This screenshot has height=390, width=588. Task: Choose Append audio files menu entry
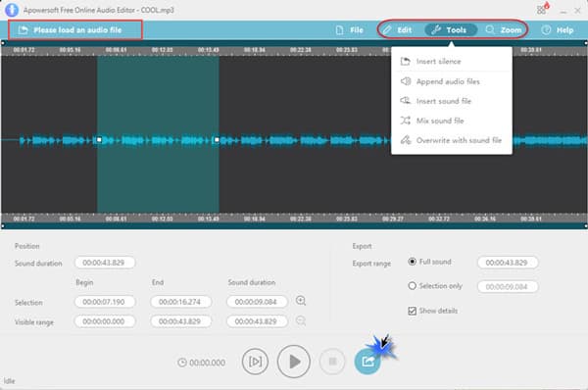click(452, 81)
